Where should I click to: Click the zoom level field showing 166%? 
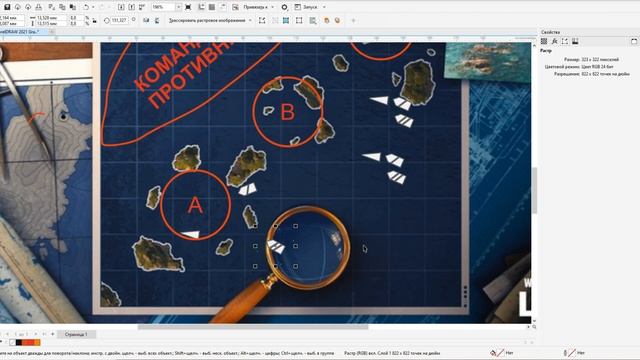pyautogui.click(x=163, y=7)
